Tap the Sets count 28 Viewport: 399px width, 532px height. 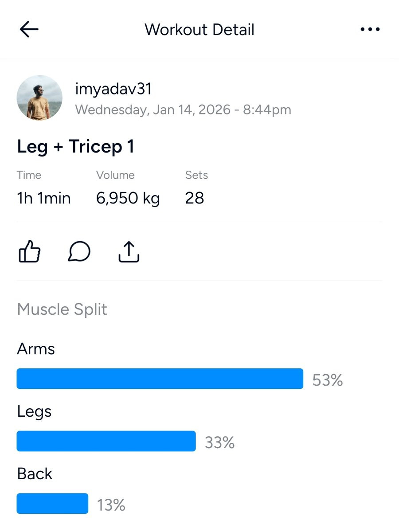[x=195, y=198]
